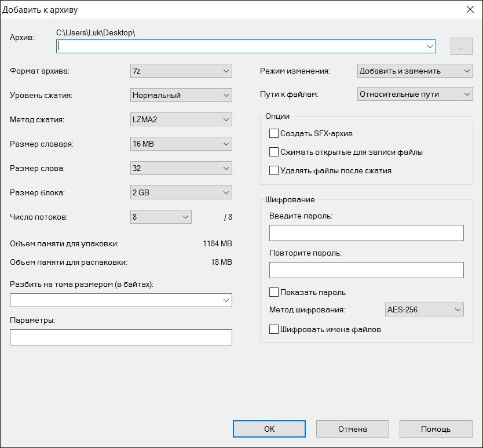Click the 'Метод сжатия:' label
The height and width of the screenshot is (448, 483).
tap(37, 119)
